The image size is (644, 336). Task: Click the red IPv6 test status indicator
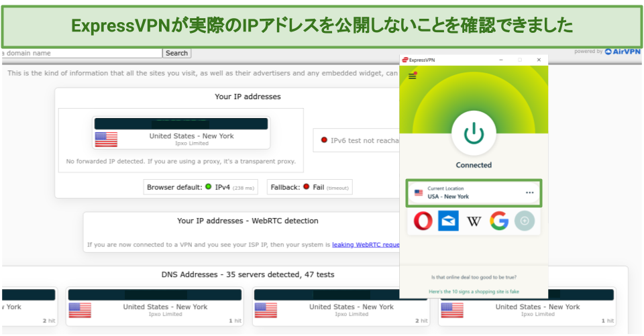[324, 140]
